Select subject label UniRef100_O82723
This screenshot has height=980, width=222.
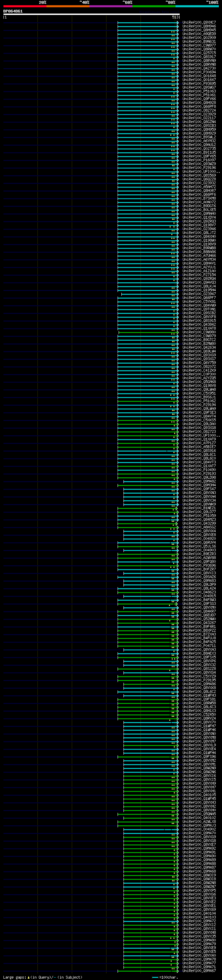199,432
